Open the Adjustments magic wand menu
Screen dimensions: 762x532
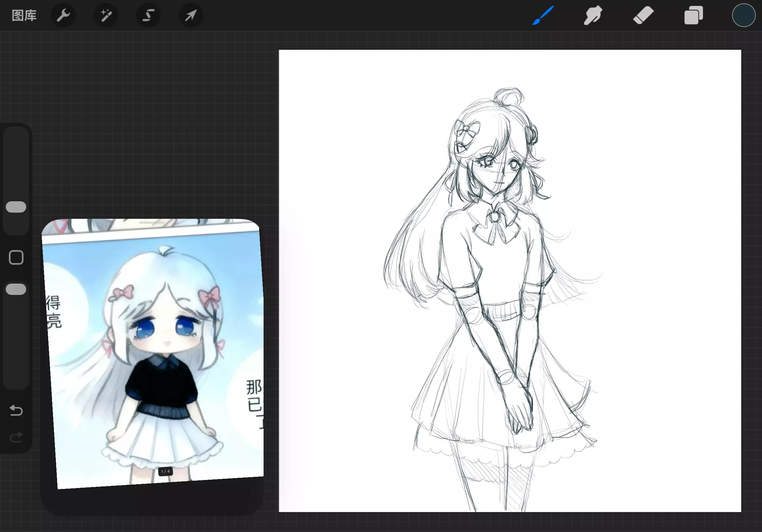106,15
